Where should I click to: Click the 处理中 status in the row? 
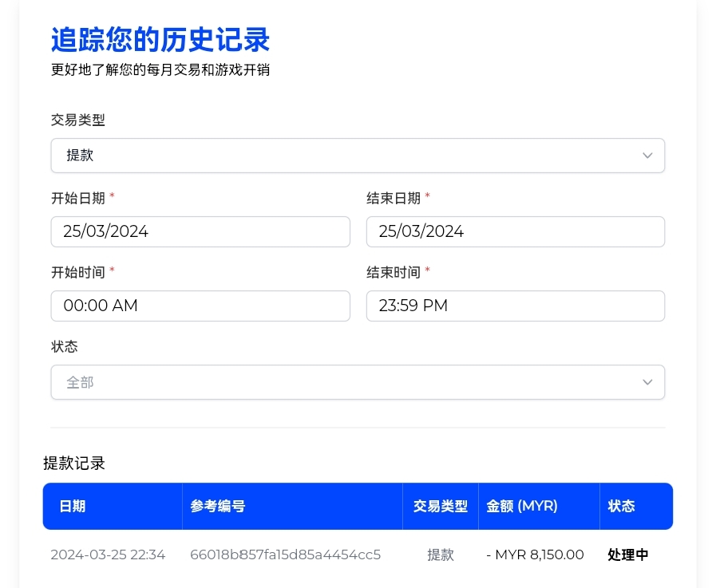click(x=627, y=554)
